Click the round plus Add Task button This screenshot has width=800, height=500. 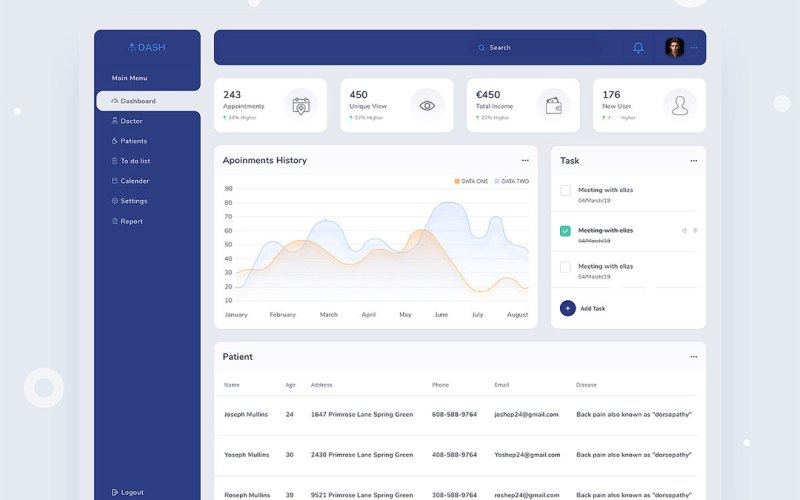568,308
